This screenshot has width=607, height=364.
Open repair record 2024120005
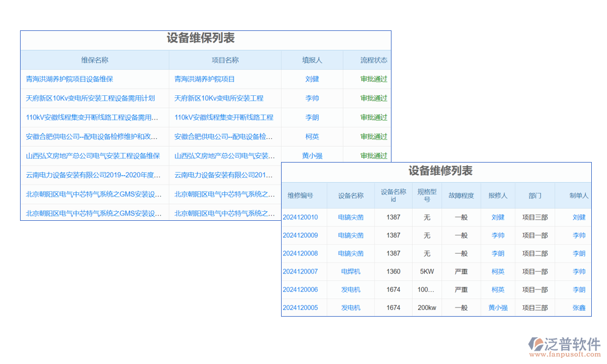coord(300,308)
